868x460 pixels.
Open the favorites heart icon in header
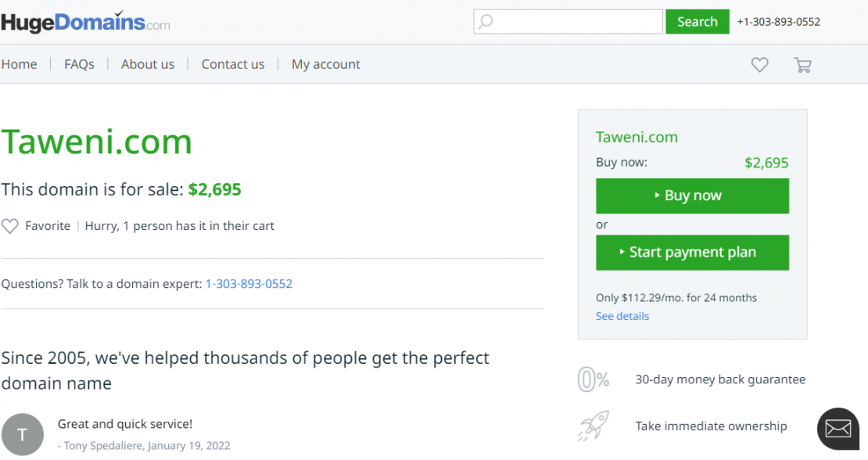pyautogui.click(x=759, y=65)
